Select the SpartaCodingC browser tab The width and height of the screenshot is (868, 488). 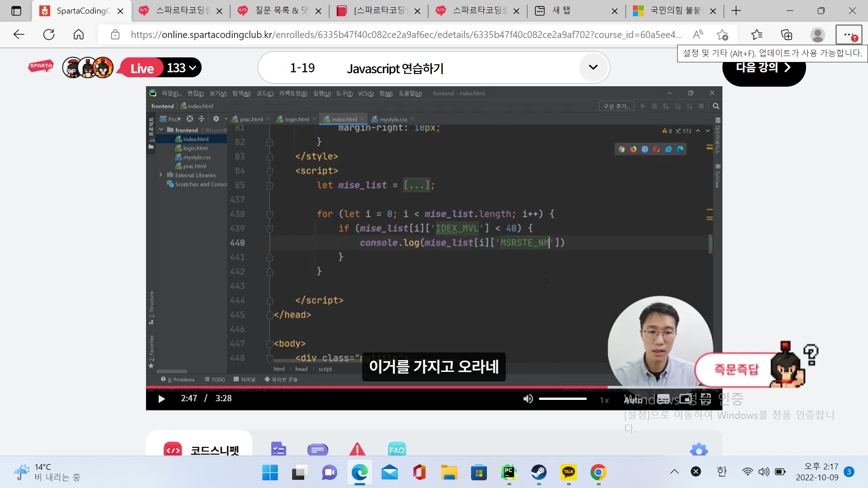click(x=81, y=11)
